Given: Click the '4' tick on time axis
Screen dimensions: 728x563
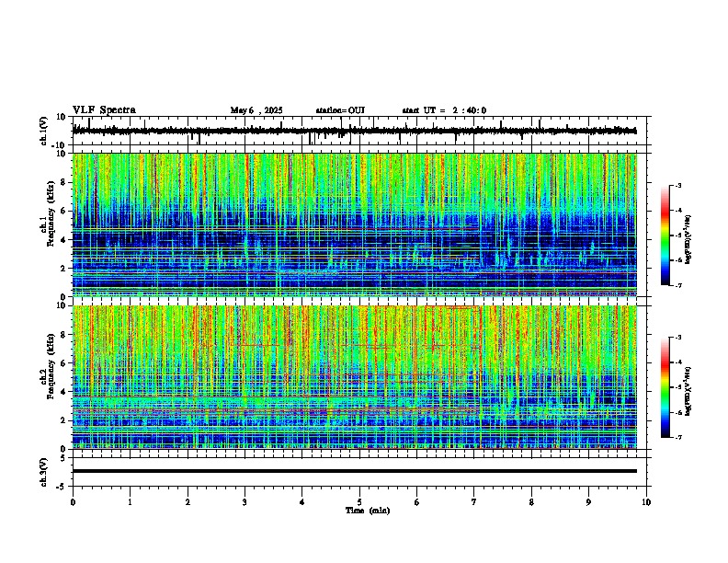Looking at the screenshot, I should (x=302, y=501).
